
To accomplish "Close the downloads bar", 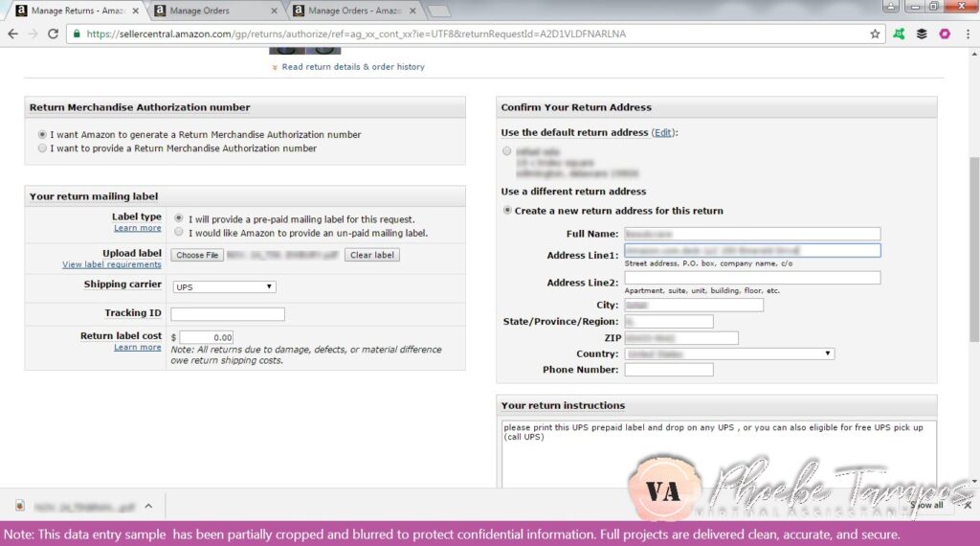I will pos(968,505).
